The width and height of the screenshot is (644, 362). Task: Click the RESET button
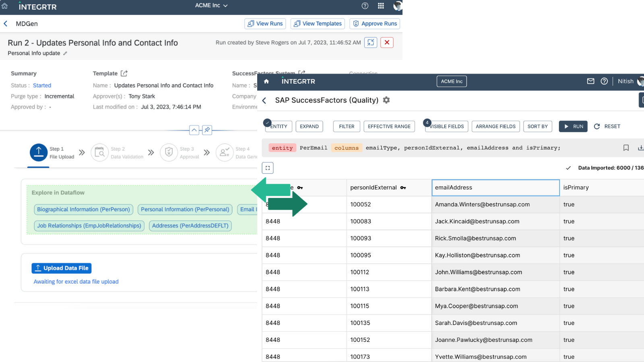click(x=607, y=126)
